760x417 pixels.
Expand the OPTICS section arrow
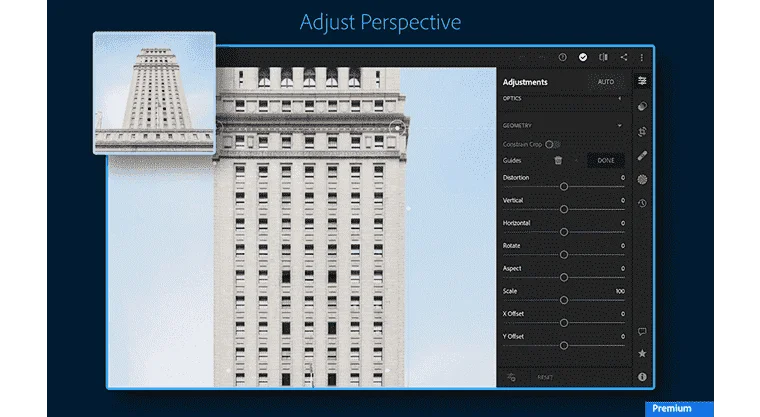coord(619,98)
